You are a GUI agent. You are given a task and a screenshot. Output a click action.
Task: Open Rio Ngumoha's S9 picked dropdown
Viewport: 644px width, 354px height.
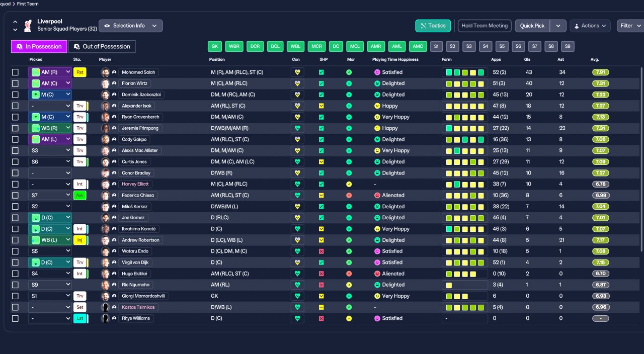pyautogui.click(x=50, y=285)
